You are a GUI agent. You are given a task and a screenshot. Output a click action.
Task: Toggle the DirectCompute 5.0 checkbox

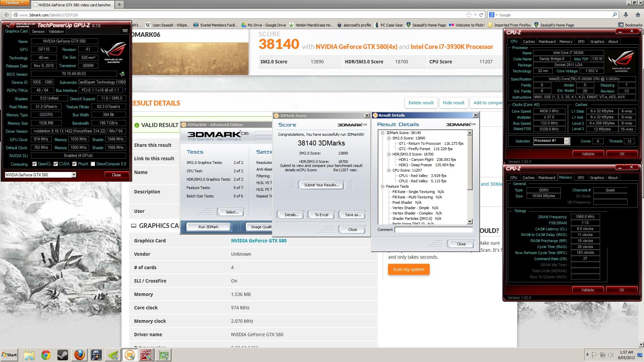tap(93, 164)
